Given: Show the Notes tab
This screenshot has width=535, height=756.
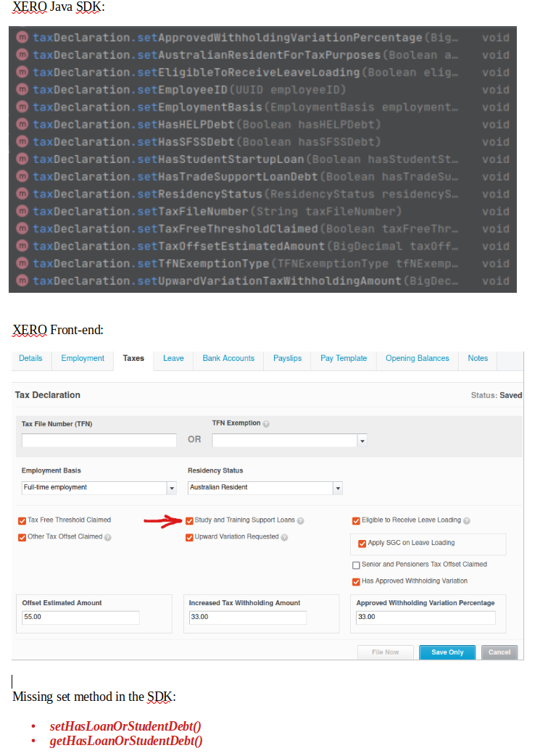Looking at the screenshot, I should (478, 358).
